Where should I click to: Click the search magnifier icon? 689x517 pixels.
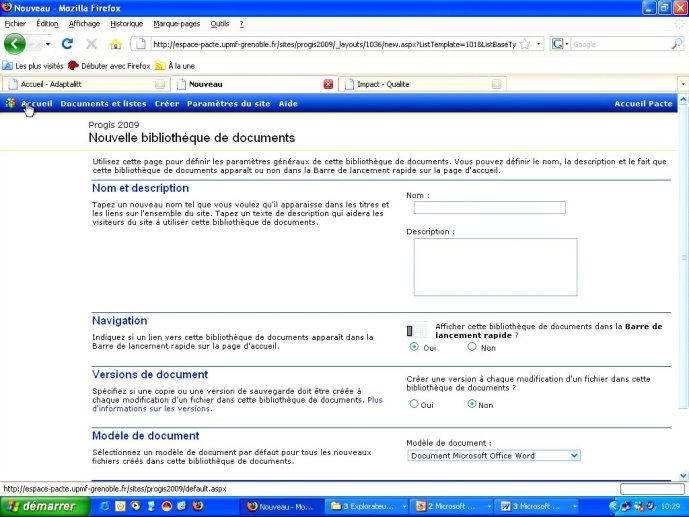[x=677, y=44]
